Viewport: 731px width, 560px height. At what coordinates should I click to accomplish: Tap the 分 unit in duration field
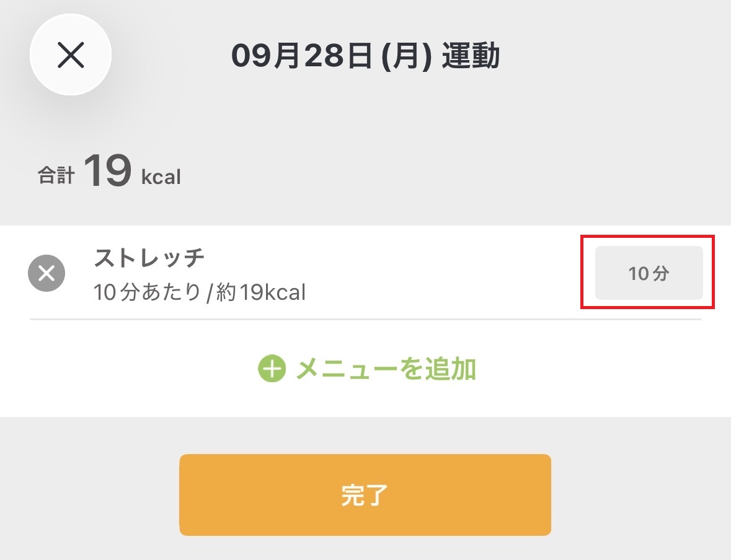[x=660, y=273]
